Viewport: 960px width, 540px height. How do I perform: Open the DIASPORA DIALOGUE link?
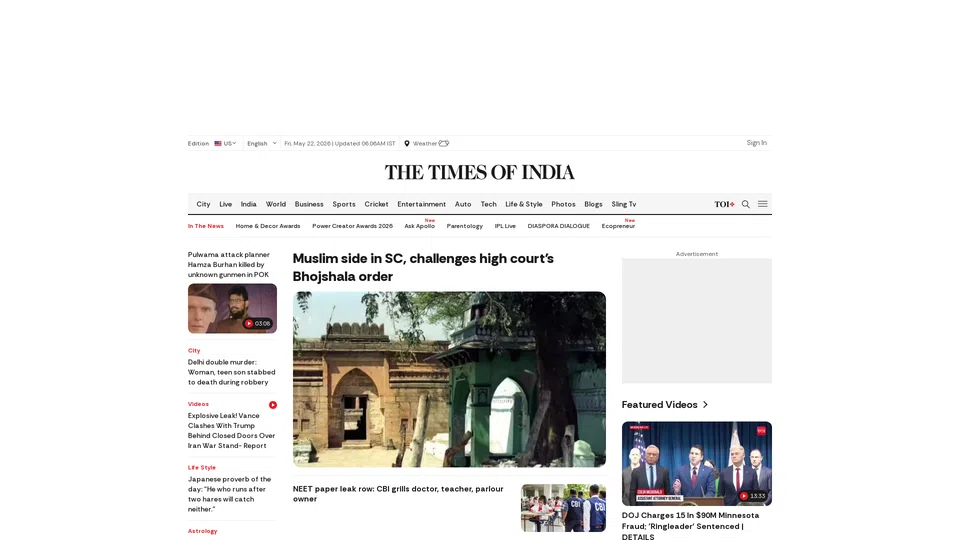tap(558, 226)
